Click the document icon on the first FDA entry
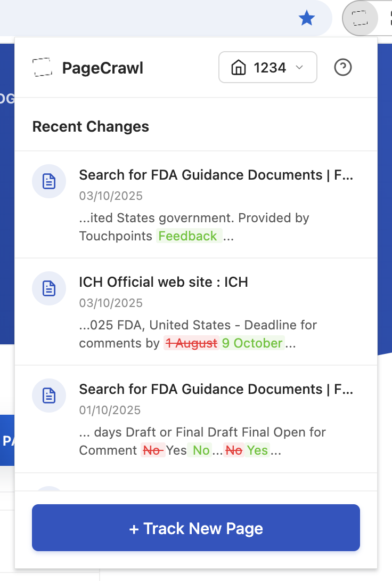Viewport: 392px width, 581px height. point(49,181)
